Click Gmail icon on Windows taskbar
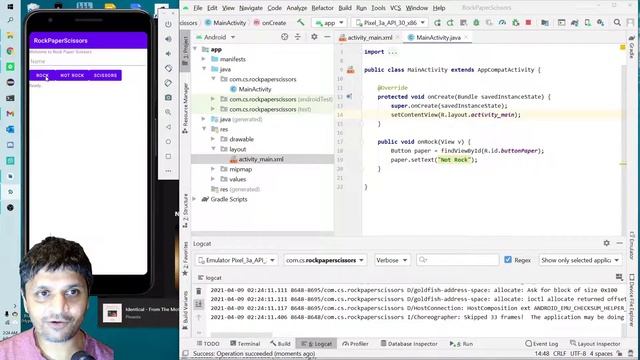This screenshot has width=640, height=360. (x=10, y=113)
